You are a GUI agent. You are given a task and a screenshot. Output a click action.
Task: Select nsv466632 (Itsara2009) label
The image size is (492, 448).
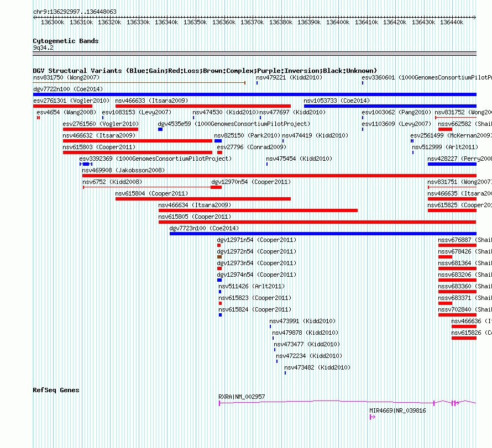(x=99, y=135)
